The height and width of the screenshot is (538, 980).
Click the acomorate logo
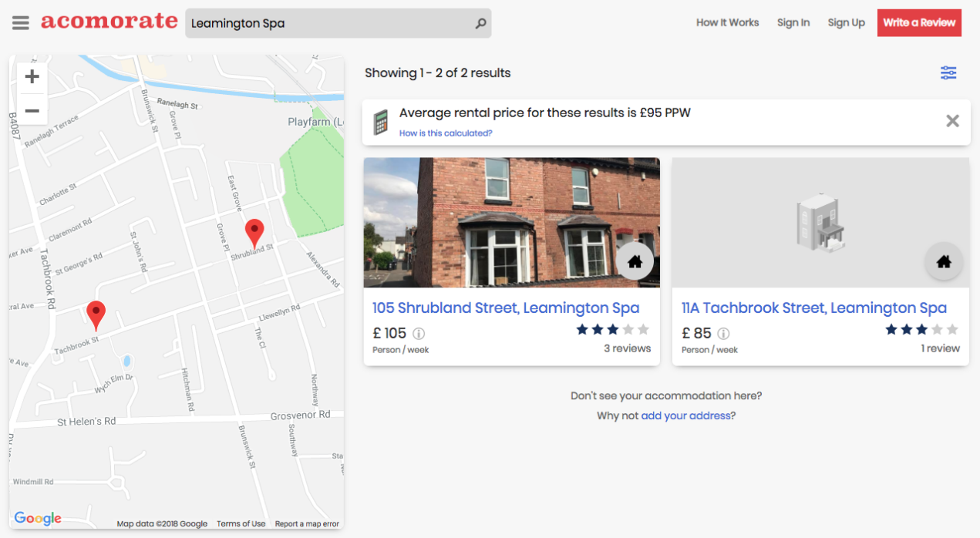point(109,22)
